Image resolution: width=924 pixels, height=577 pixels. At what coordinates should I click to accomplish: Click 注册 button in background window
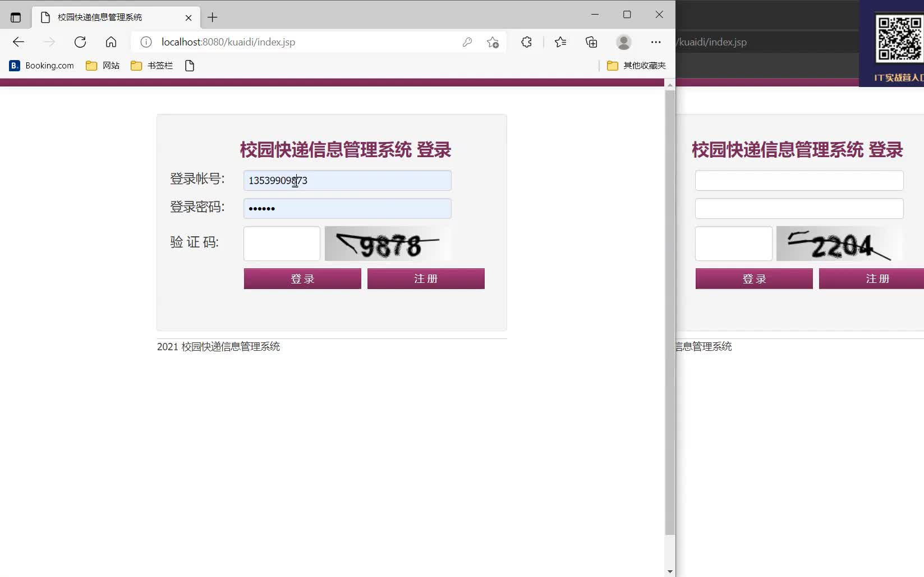pos(871,278)
